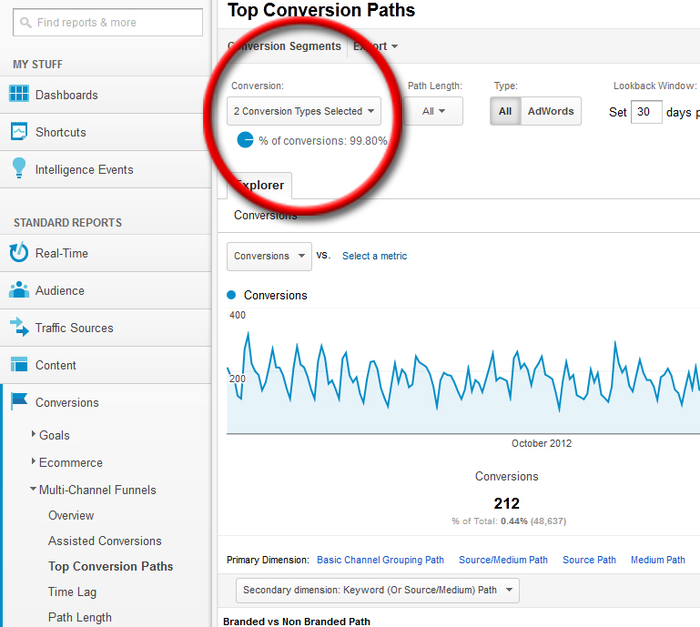This screenshot has width=700, height=627.
Task: Switch type filter to AdWords
Action: point(551,111)
